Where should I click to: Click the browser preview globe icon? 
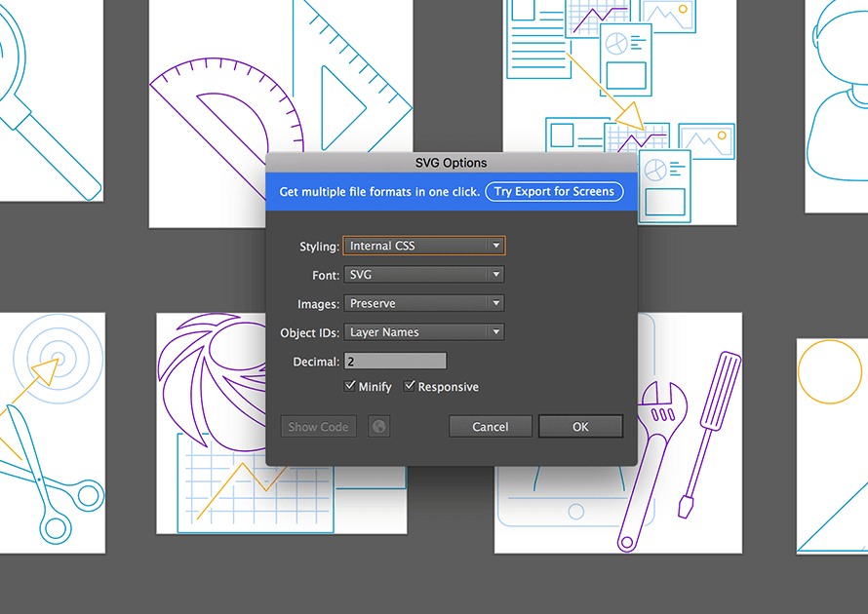click(378, 426)
